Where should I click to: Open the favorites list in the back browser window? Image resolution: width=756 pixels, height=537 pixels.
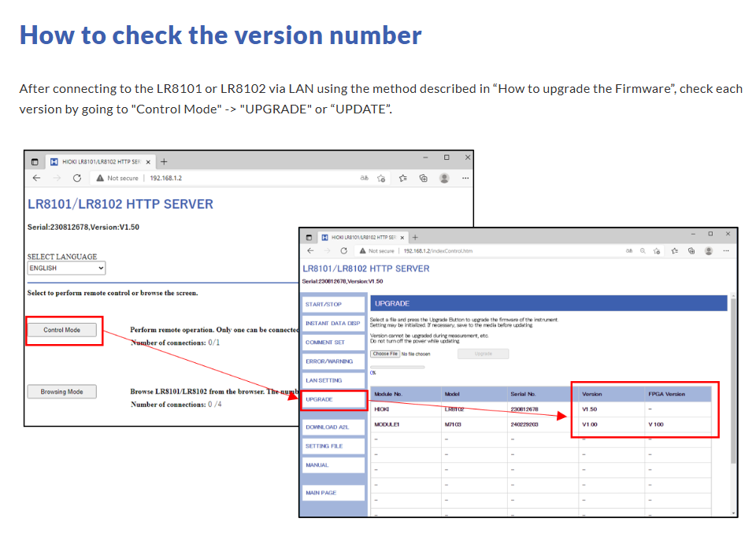point(402,178)
